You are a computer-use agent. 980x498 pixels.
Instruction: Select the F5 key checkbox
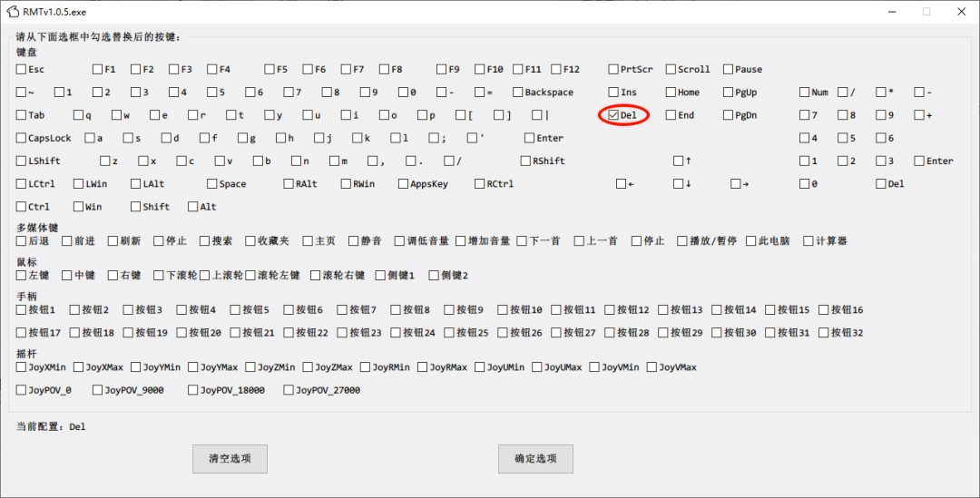pyautogui.click(x=269, y=69)
